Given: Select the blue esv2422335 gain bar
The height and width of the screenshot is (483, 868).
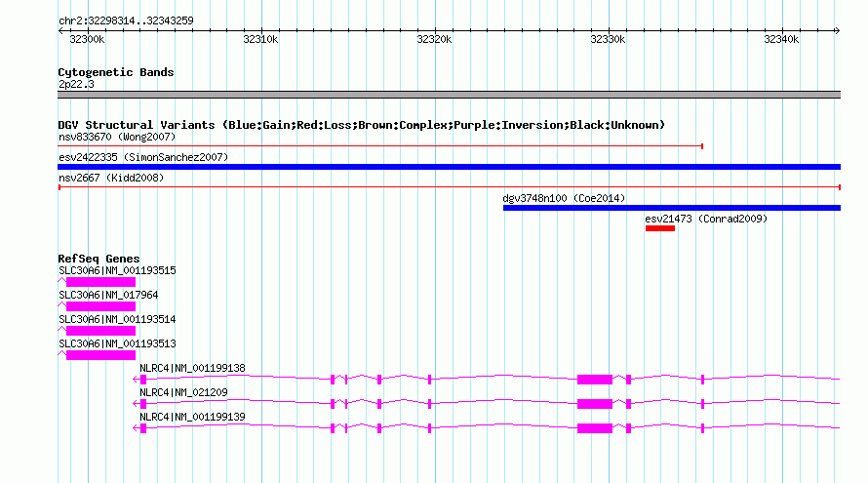Looking at the screenshot, I should tap(449, 167).
